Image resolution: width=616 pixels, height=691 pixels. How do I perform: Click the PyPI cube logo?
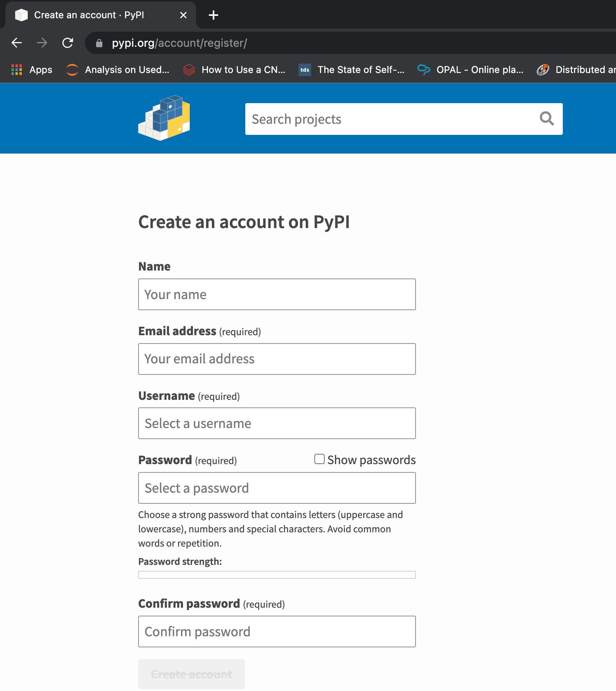click(x=164, y=118)
